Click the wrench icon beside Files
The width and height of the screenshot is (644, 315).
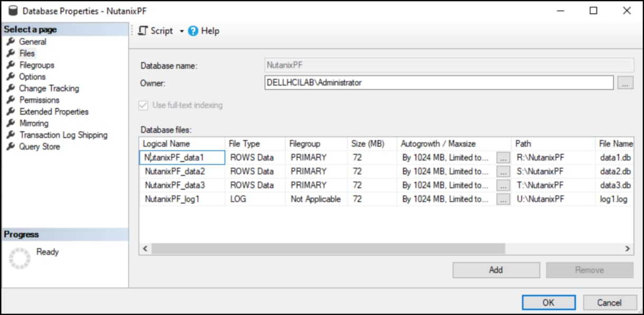coord(10,53)
